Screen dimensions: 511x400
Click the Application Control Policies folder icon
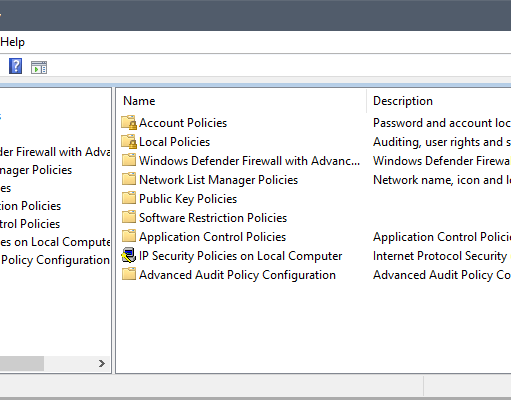pyautogui.click(x=129, y=236)
